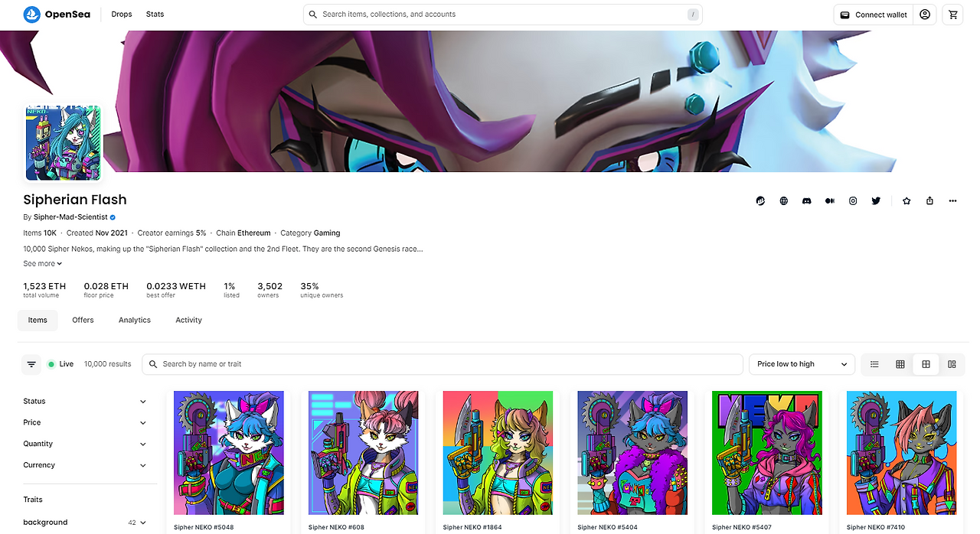Open the Price low to high sort dropdown
The width and height of the screenshot is (980, 534).
(x=802, y=364)
